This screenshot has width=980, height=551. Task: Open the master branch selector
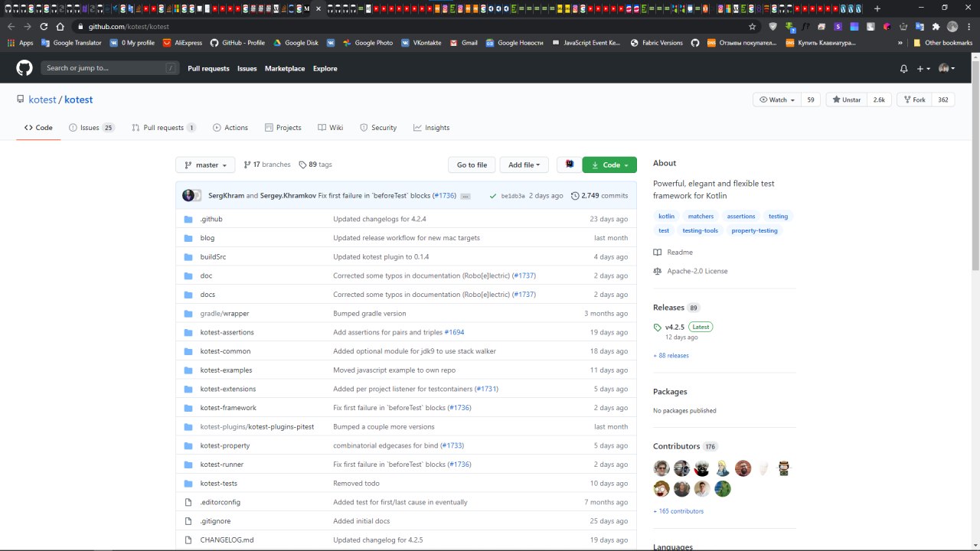click(206, 165)
